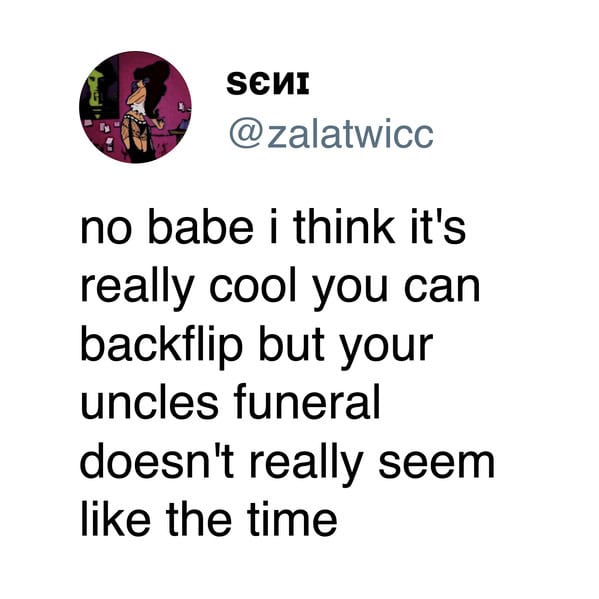Open the @zalatwicc handle link
This screenshot has height=599, width=599.
pos(331,134)
